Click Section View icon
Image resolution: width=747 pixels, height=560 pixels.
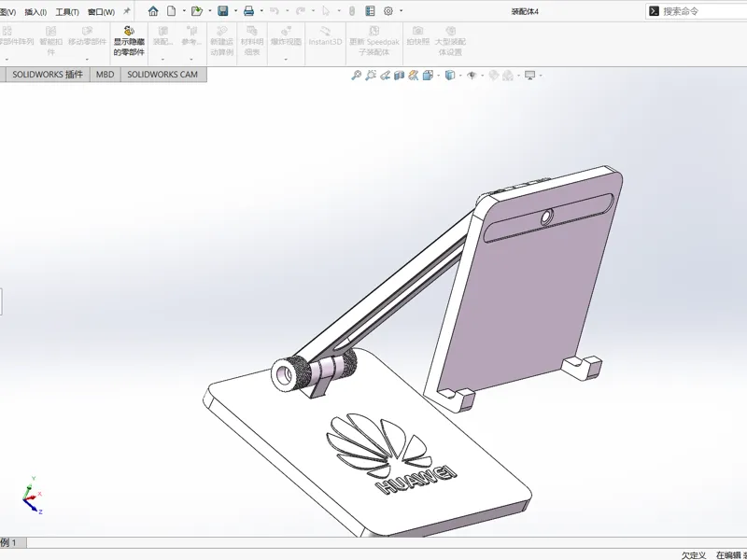tap(400, 76)
